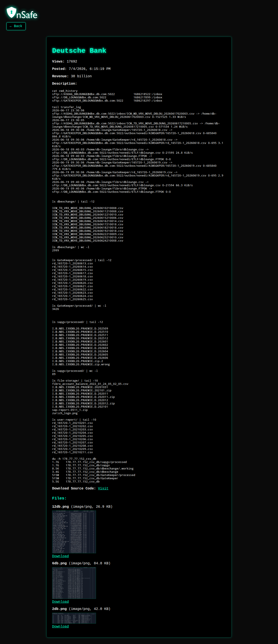Click the sftp://ASDAG_DBLOUNGE@dbx.db.com:5022 history line

(x=84, y=94)
